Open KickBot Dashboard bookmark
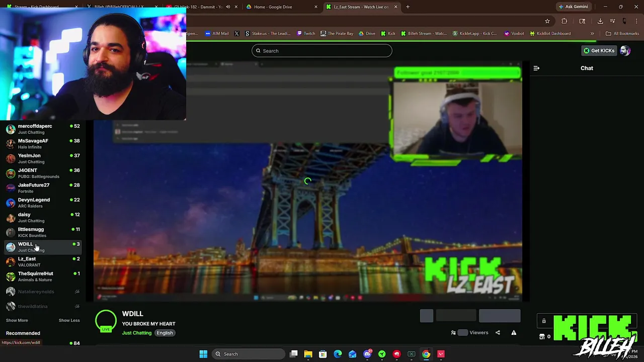 click(x=550, y=34)
